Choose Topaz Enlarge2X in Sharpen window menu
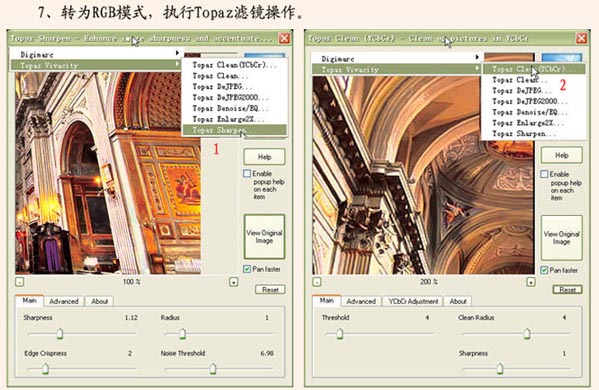The width and height of the screenshot is (599, 390). coord(234,119)
